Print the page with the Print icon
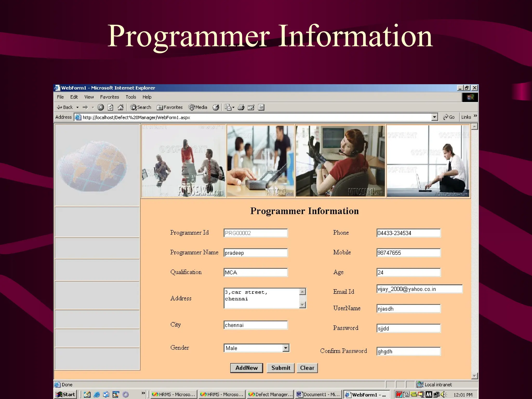 (x=241, y=107)
